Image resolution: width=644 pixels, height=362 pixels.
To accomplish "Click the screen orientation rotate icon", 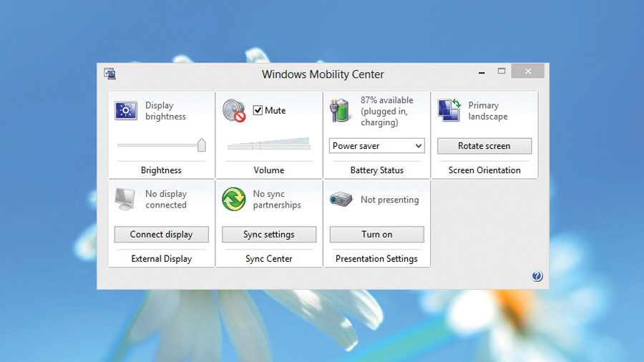I will click(x=449, y=110).
